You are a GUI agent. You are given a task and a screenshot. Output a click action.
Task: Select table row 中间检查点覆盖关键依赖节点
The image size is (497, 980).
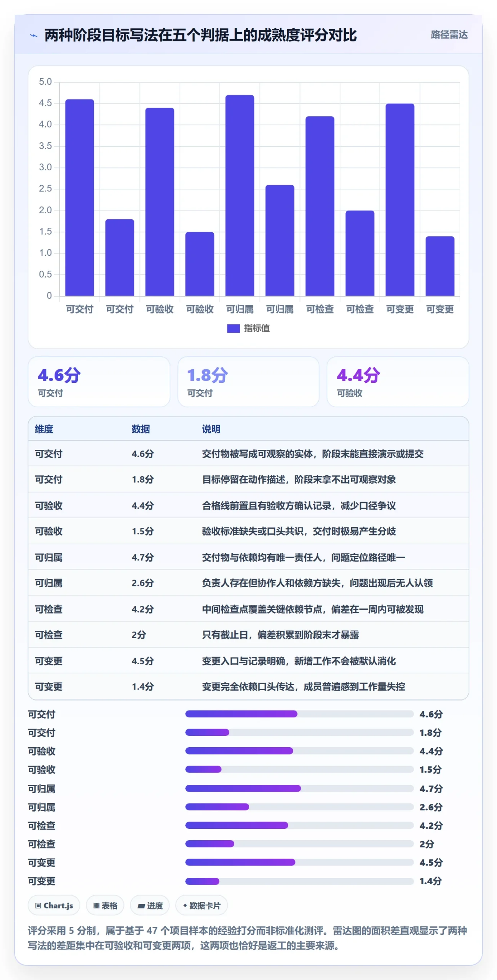[x=248, y=609]
